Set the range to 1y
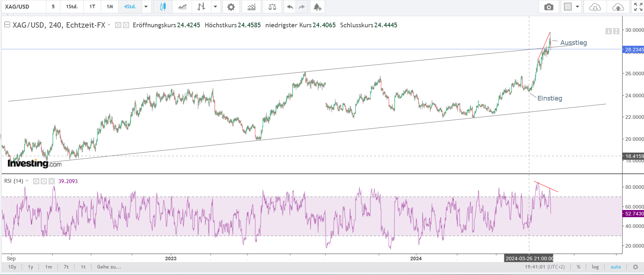This screenshot has height=275, width=644. coord(31,267)
